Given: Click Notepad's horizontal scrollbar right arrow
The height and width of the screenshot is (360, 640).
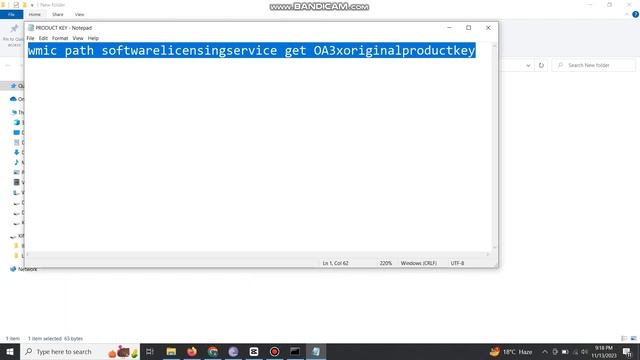Looking at the screenshot, I should click(488, 254).
